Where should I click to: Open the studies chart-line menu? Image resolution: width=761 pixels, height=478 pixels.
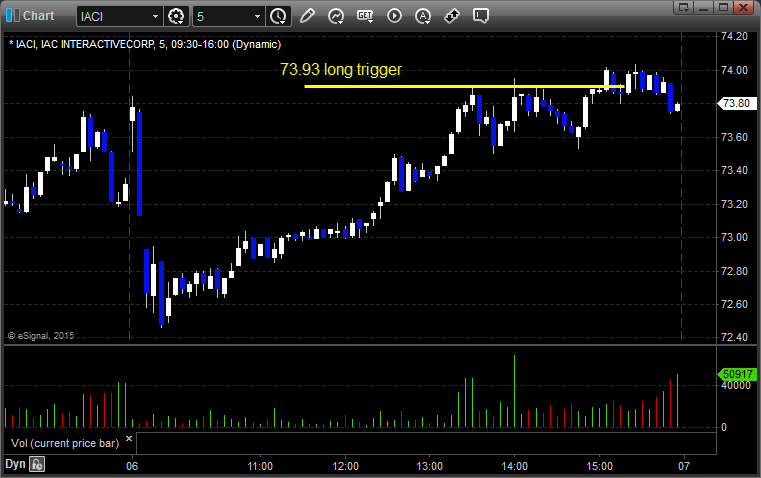(336, 16)
